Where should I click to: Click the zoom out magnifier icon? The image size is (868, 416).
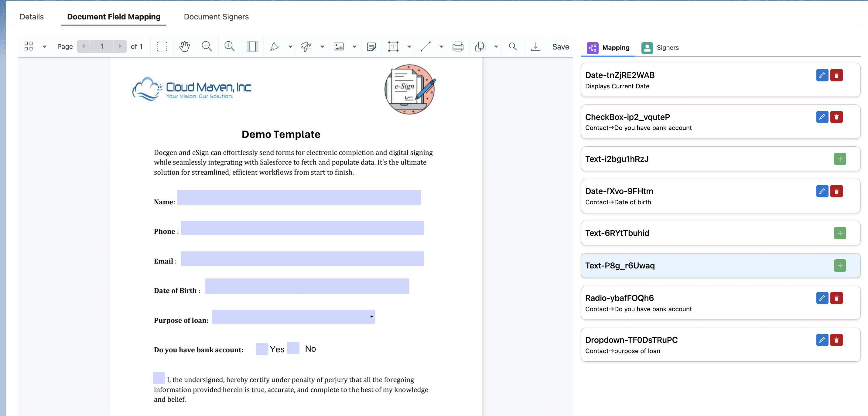click(207, 46)
